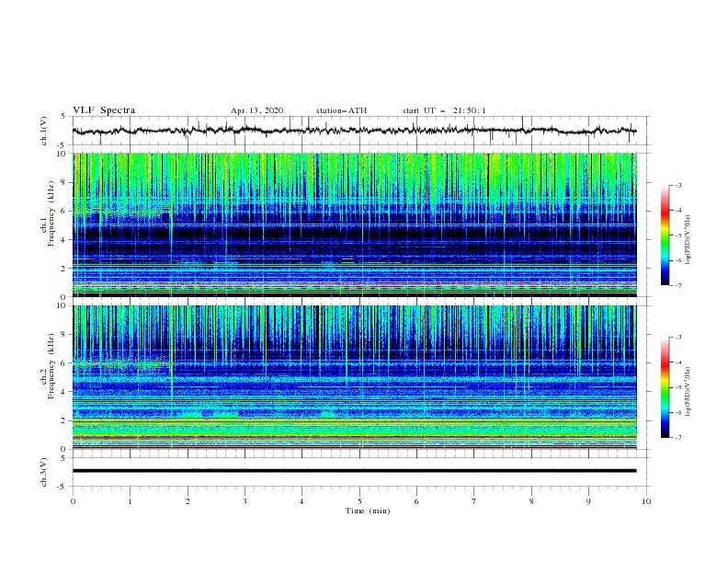Image resolution: width=728 pixels, height=563 pixels.
Task: Click the "station=ATH" label
Action: 341,110
